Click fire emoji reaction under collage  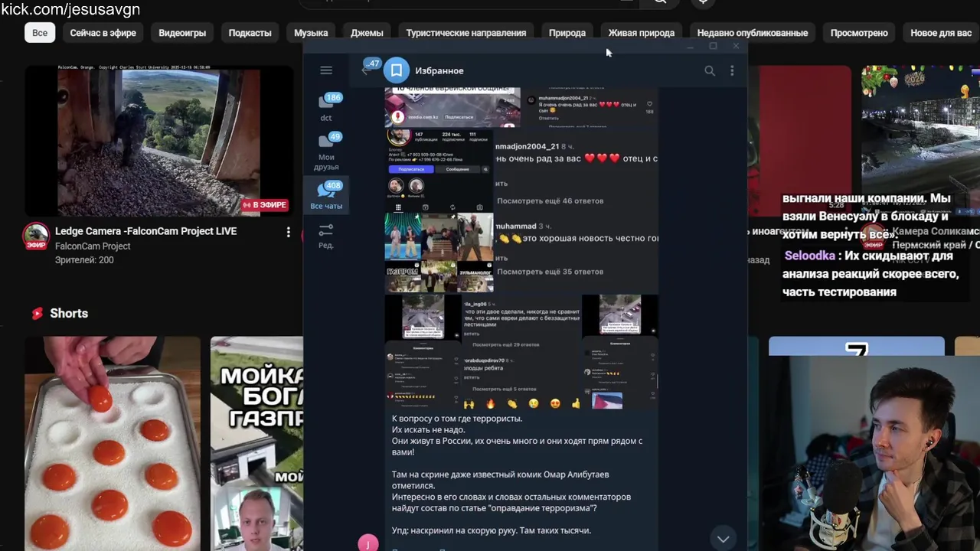(x=490, y=403)
